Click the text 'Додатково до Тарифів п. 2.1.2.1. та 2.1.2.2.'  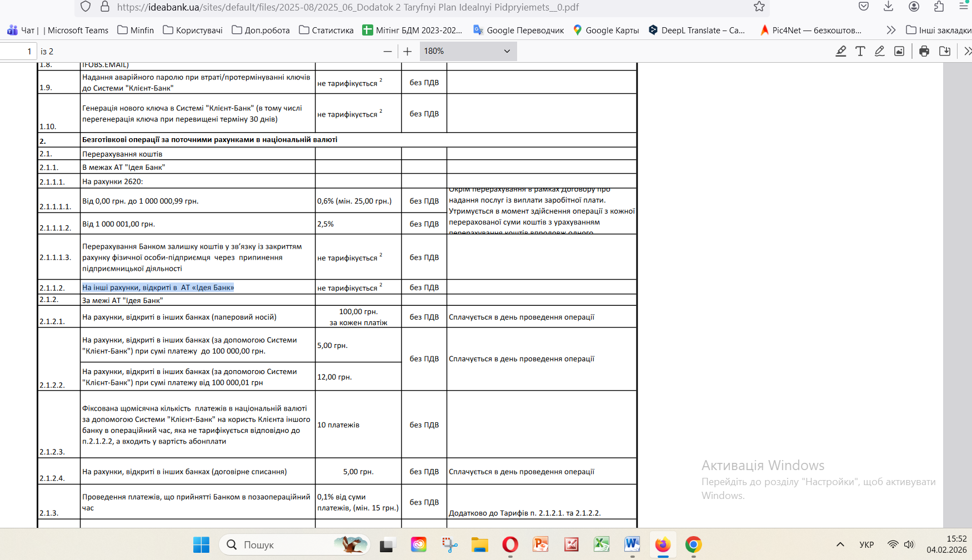(525, 513)
